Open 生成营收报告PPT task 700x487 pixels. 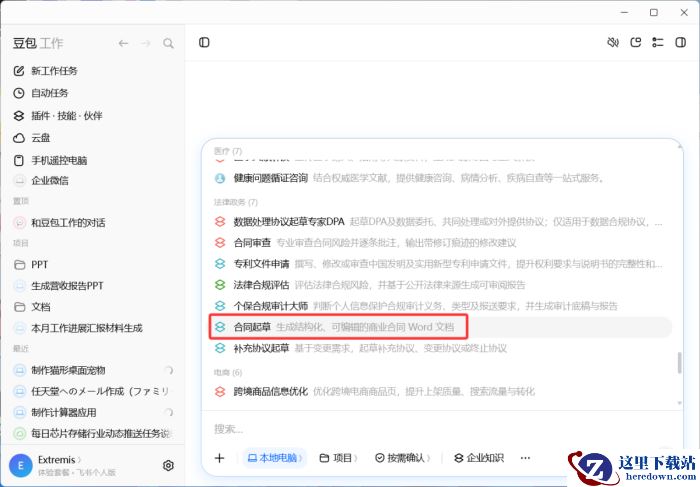click(67, 286)
